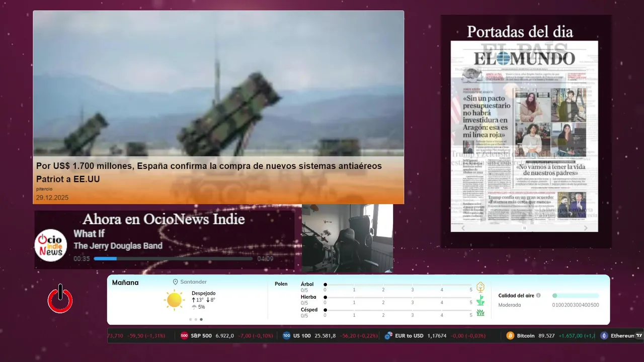Click the Bitcoin price 89.527
Screen dimensions: 644x362
click(x=546, y=336)
